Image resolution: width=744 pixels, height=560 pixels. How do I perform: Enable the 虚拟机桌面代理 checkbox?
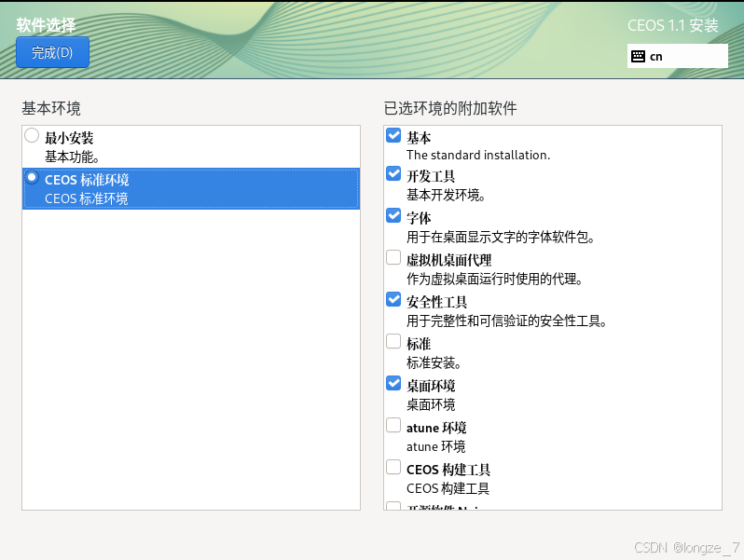(x=393, y=257)
